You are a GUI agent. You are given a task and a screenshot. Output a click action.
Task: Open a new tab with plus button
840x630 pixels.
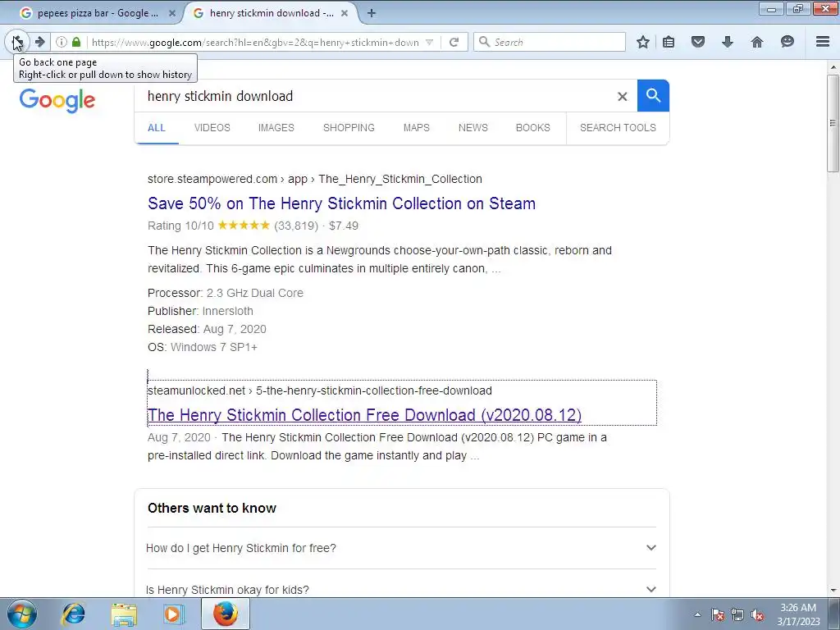372,13
